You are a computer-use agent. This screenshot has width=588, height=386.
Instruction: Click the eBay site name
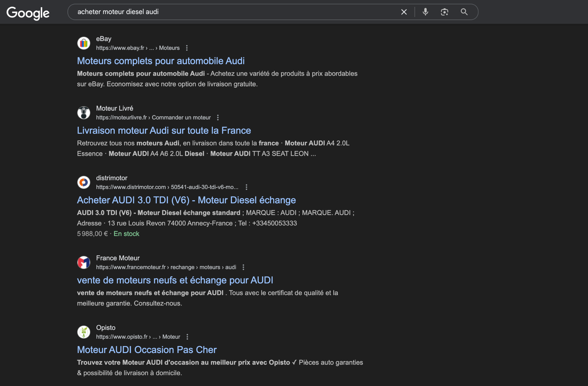[104, 39]
